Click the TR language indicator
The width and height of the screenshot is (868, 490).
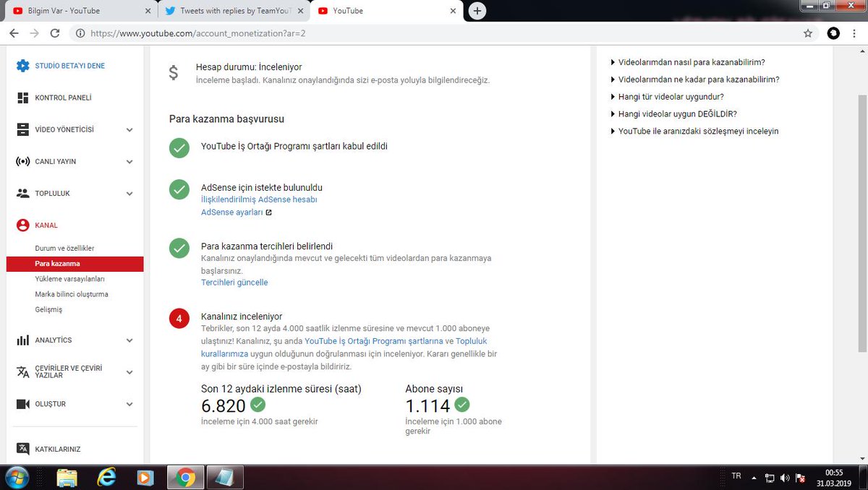tap(736, 476)
